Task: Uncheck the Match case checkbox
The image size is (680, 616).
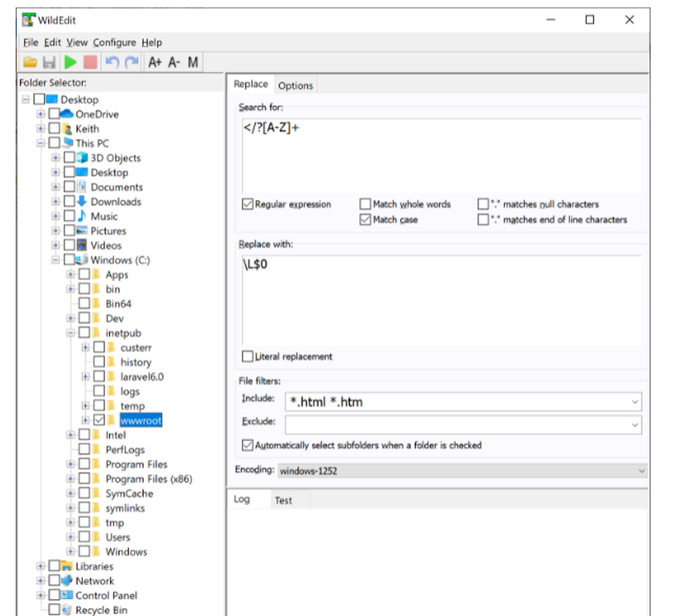Action: 365,220
